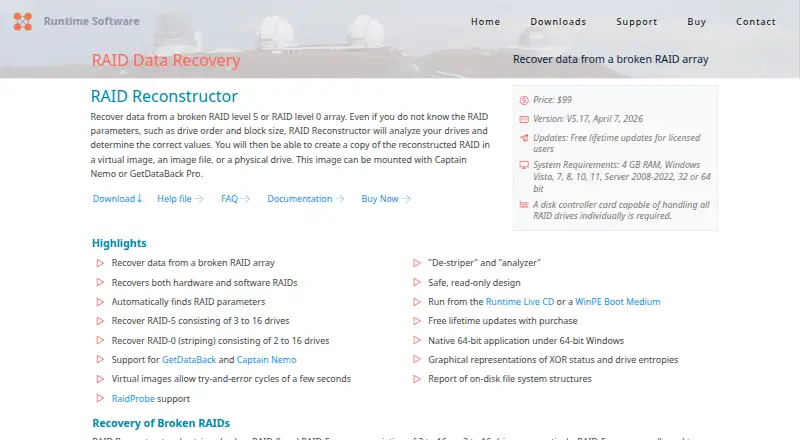This screenshot has height=440, width=800.
Task: Click bullet beside Recover RAID-5 consisting of 3 to 16
Action: 100,321
